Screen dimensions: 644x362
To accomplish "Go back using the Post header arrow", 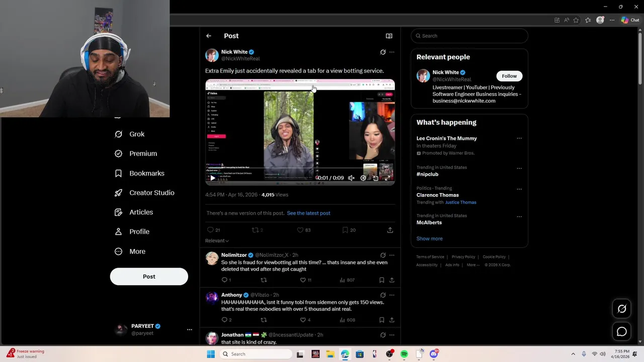I will pos(209,36).
